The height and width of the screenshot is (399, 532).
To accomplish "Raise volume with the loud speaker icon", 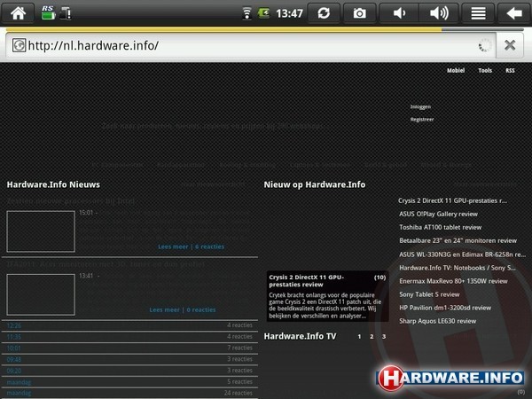I will point(439,13).
